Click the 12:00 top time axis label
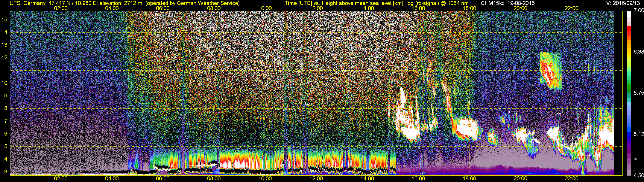Image resolution: width=644 pixels, height=182 pixels. pos(316,8)
